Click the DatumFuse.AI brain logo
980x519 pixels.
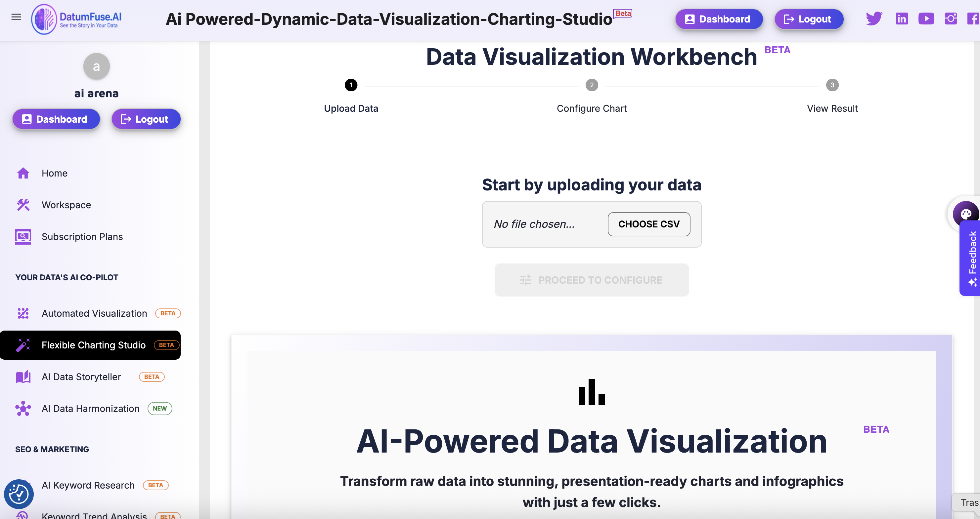[x=44, y=20]
